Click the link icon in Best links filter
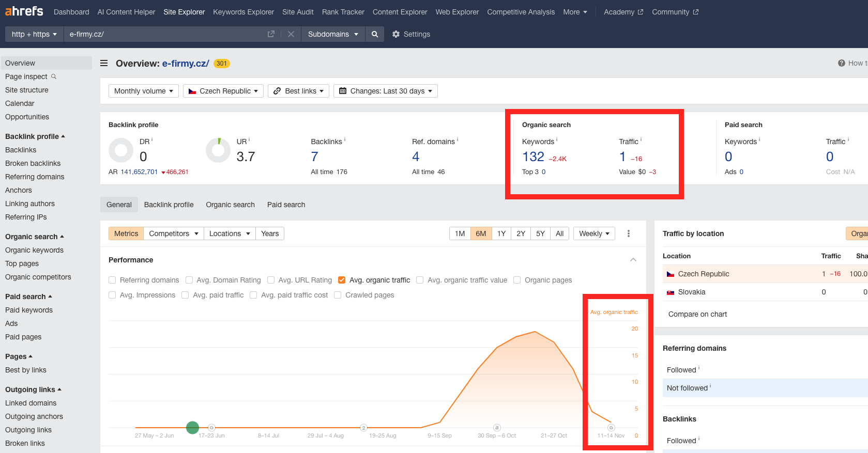The width and height of the screenshot is (868, 453). pyautogui.click(x=277, y=91)
